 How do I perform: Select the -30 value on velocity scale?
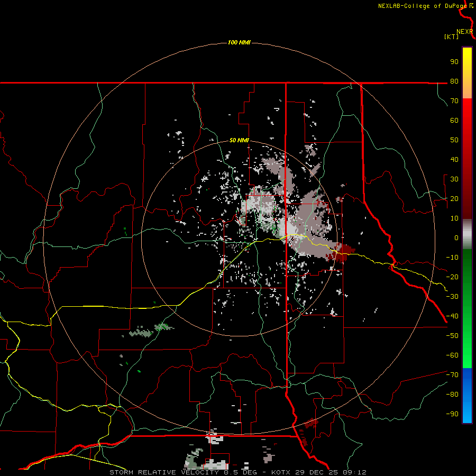[x=452, y=297]
